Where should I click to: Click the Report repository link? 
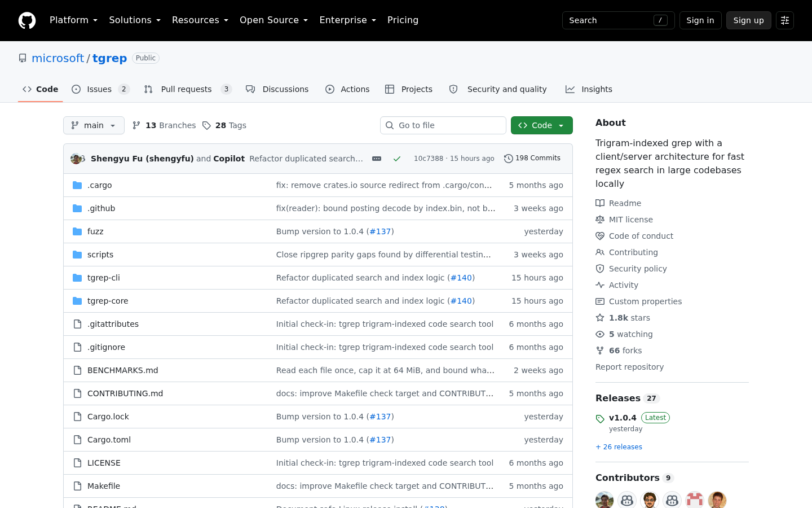click(629, 367)
